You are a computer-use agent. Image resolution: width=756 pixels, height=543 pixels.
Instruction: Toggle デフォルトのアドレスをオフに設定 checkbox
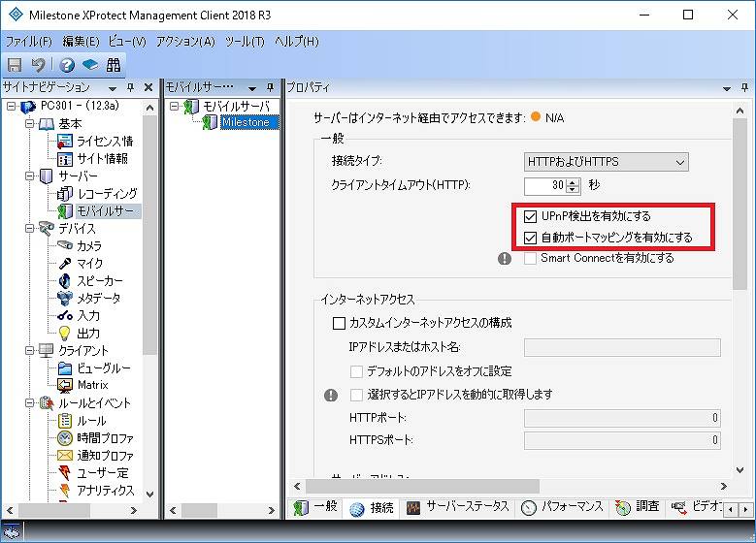tap(356, 371)
